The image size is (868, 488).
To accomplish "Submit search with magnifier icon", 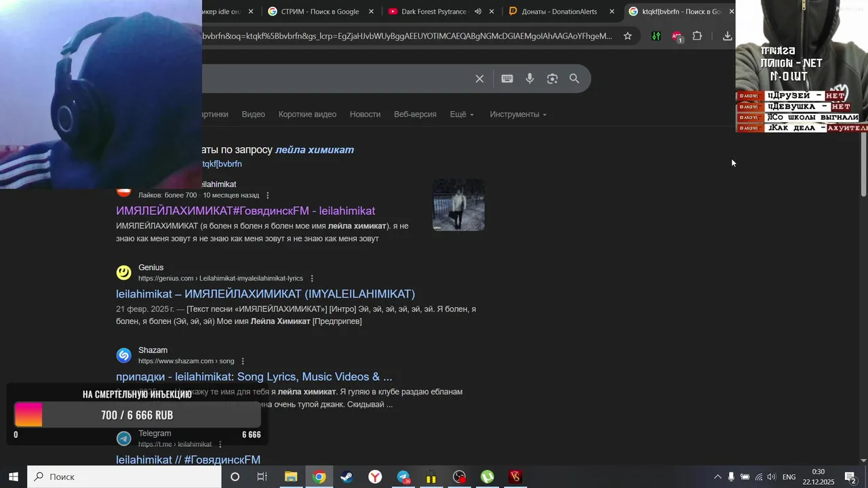I will (574, 79).
